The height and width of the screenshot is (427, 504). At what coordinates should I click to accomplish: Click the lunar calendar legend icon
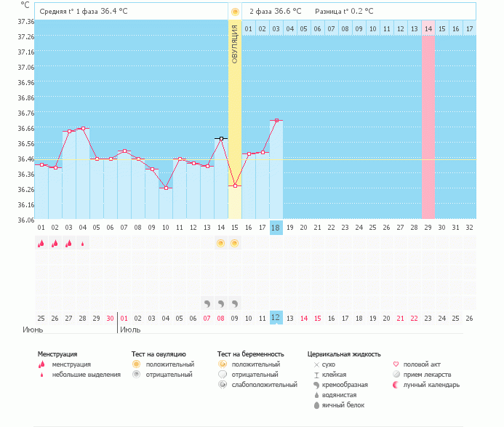396,385
